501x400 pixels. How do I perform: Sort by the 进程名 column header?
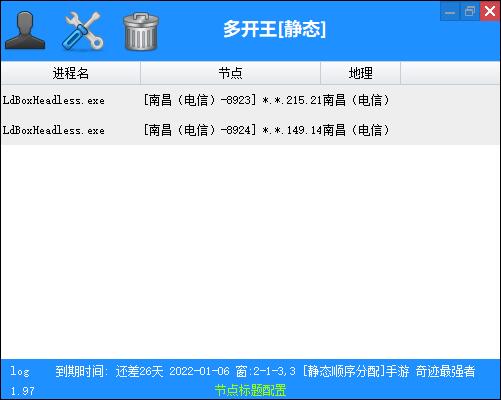click(x=71, y=73)
